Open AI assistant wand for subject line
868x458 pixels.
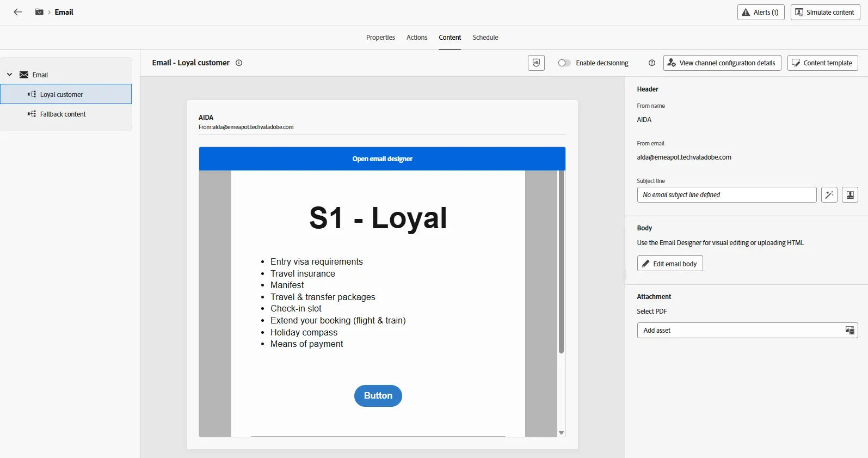point(829,195)
